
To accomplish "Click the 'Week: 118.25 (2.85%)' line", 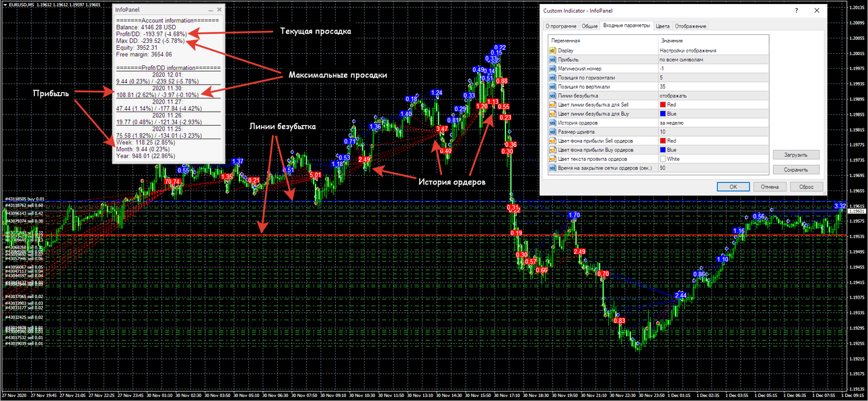I will [x=145, y=143].
